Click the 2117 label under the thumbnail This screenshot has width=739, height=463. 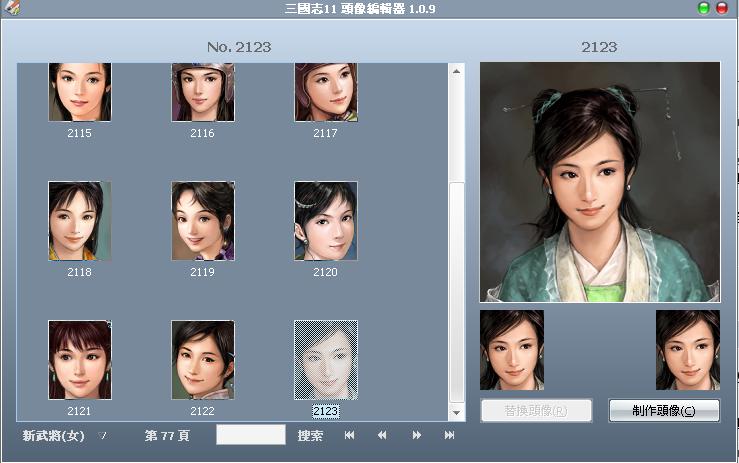[x=326, y=133]
